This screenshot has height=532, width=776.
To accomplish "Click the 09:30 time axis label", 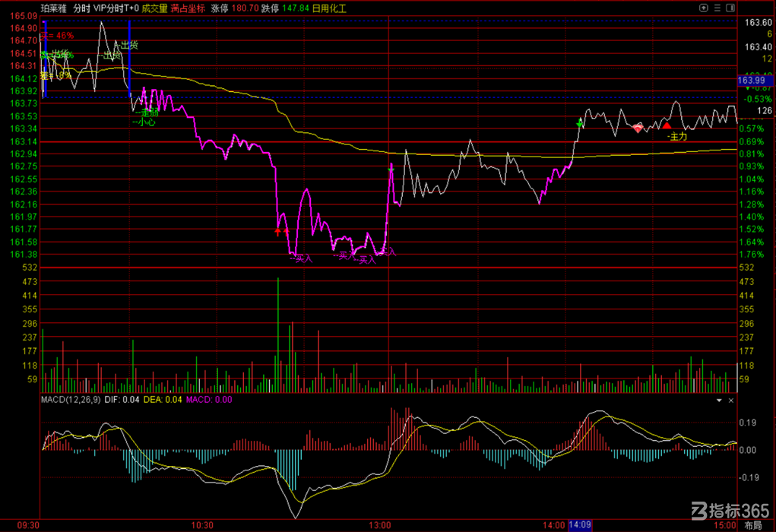I will click(x=28, y=525).
